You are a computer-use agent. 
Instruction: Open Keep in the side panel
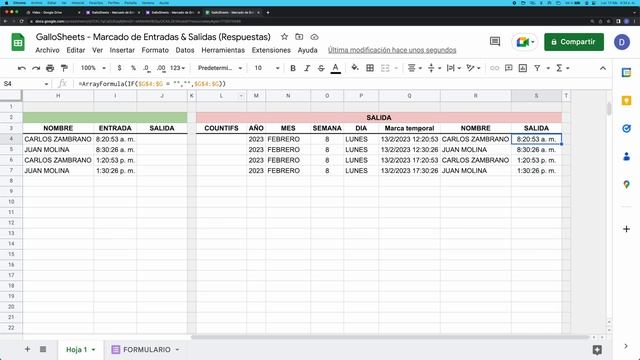click(x=626, y=101)
